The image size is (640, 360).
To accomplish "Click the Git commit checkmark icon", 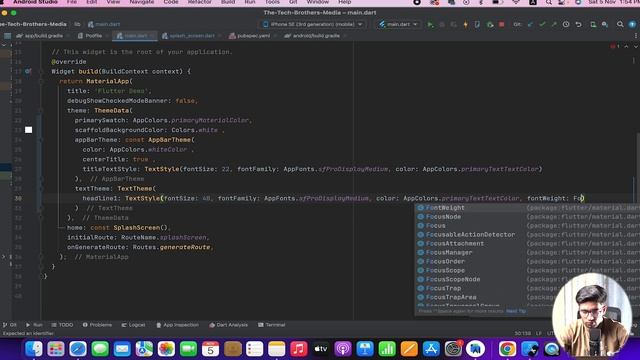I will coord(542,24).
